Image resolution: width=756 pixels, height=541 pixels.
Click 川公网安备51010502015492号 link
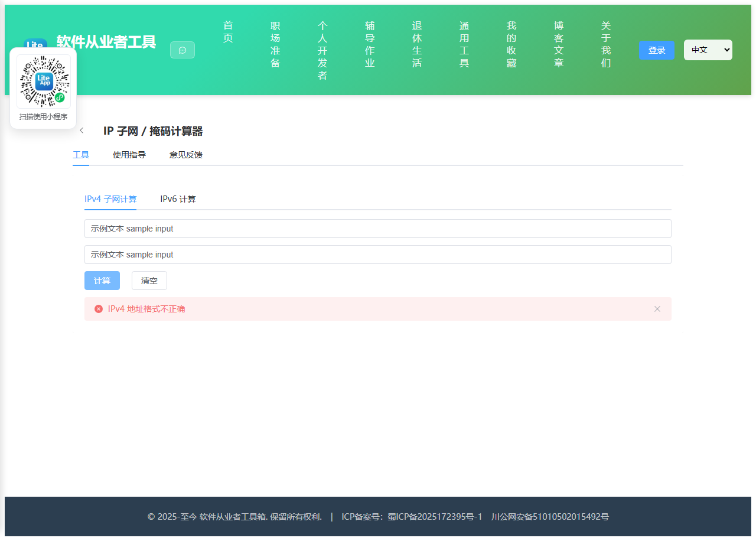coord(550,517)
